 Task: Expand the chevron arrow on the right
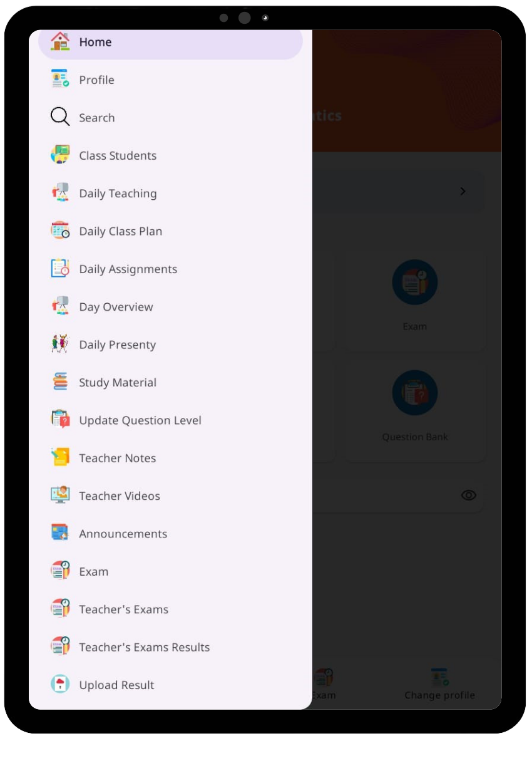(x=463, y=191)
